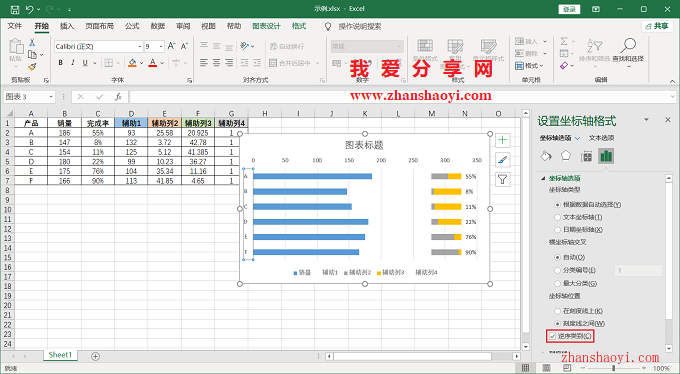Open the task pane options dropdown arrow
The image size is (680, 374).
click(x=646, y=120)
